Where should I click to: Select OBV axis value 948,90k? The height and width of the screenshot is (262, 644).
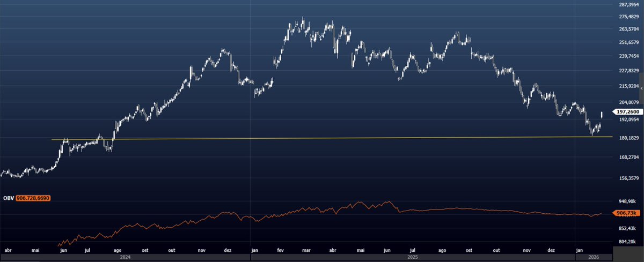tap(627, 201)
